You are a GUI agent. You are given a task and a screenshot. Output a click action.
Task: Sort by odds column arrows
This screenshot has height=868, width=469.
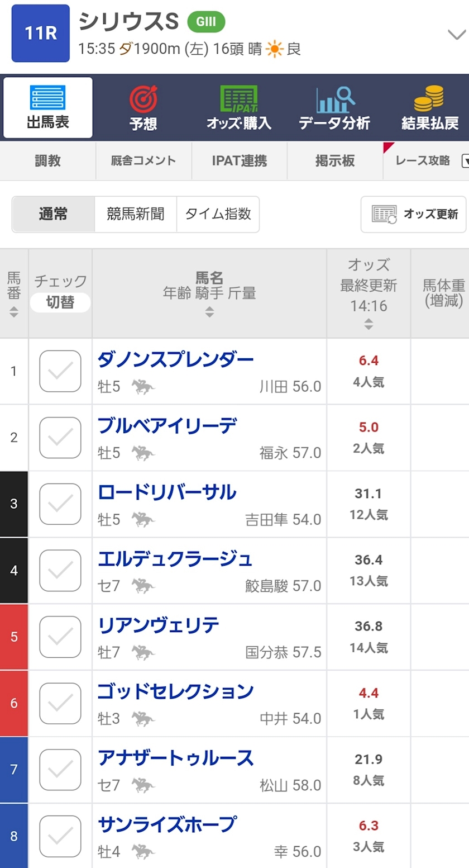click(368, 324)
